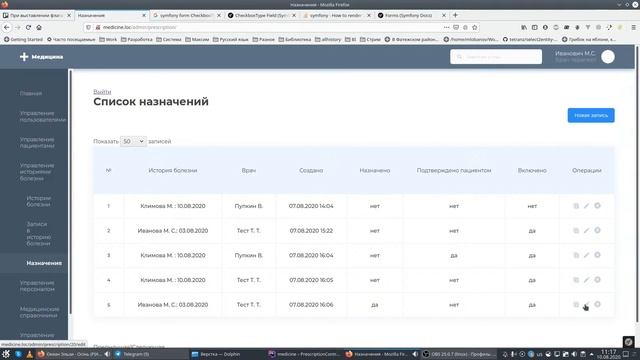Click the taskbar clock showing 11:17

coord(608,354)
